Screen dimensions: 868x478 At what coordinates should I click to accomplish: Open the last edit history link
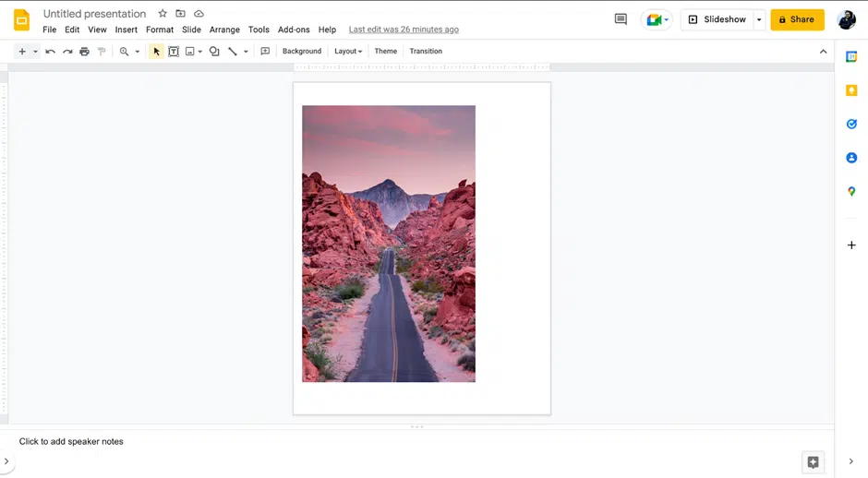tap(404, 30)
